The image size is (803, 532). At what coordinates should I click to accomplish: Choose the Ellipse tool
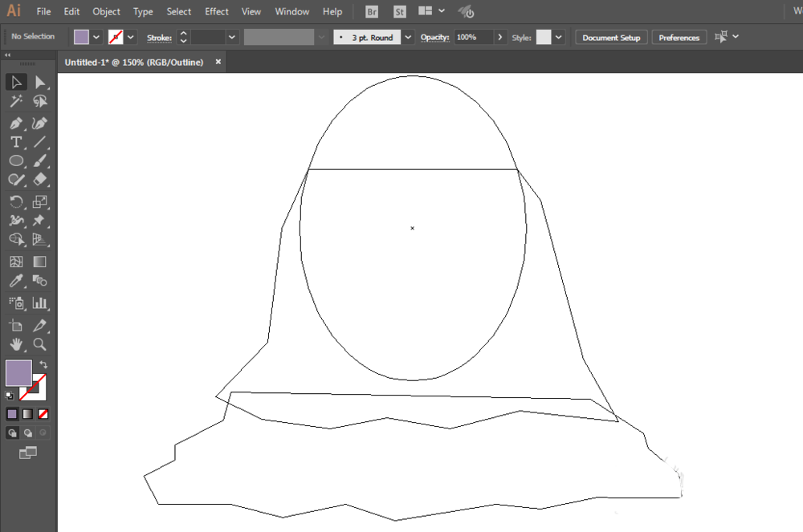click(x=16, y=161)
